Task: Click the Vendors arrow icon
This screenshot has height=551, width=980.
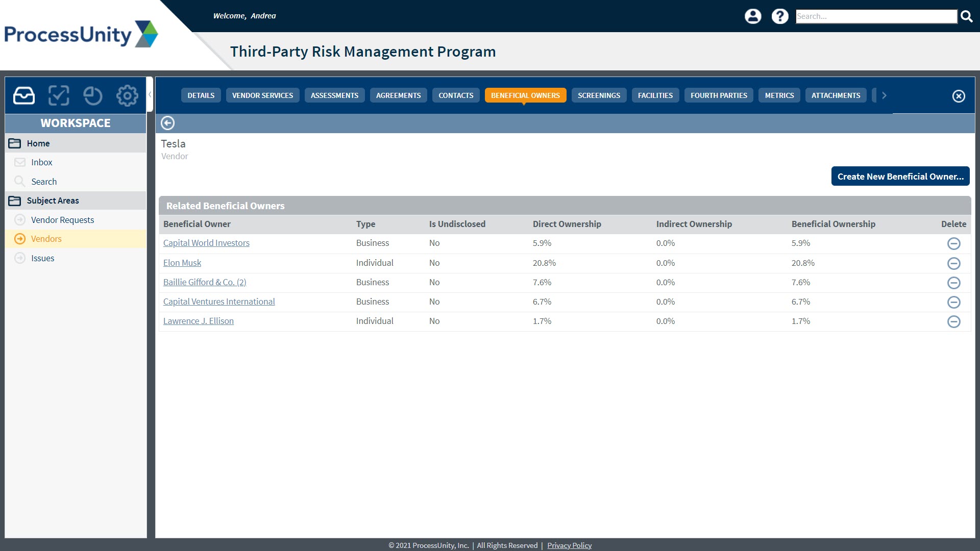Action: coord(20,238)
